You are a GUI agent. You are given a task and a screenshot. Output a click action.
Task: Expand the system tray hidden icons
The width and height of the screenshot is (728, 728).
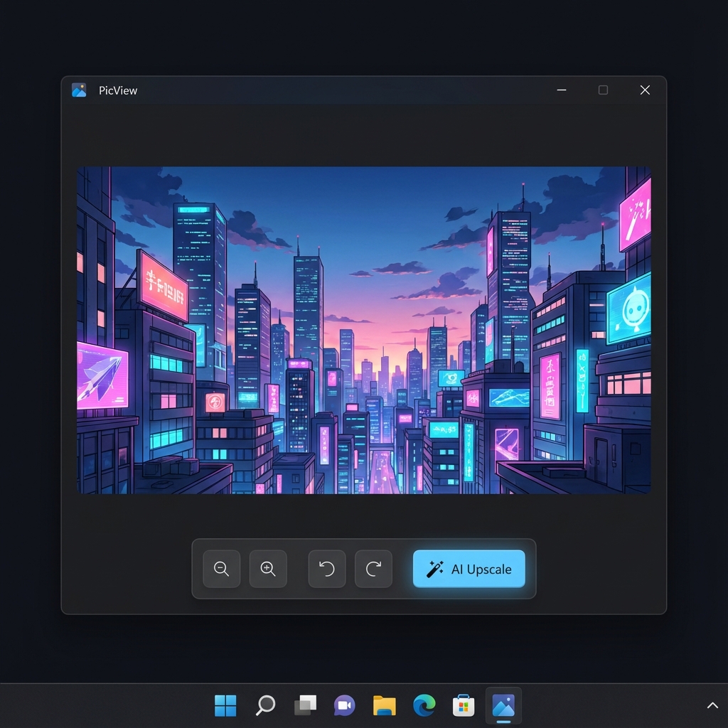(712, 705)
